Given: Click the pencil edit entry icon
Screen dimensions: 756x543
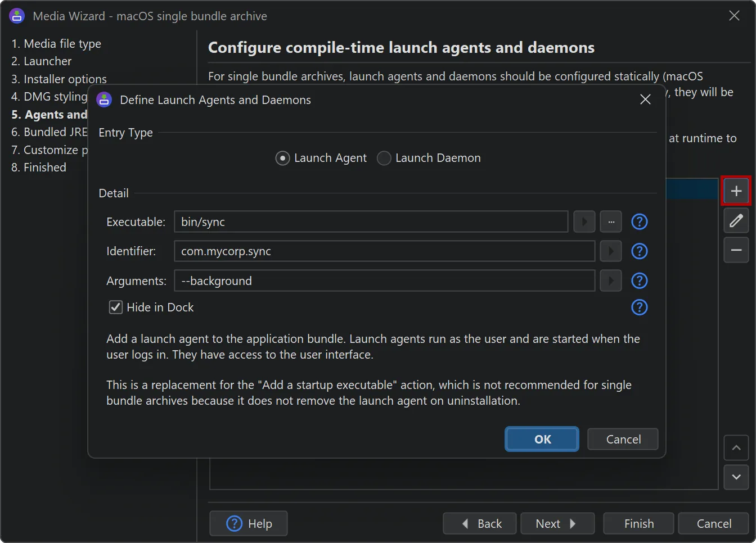Looking at the screenshot, I should click(x=736, y=220).
